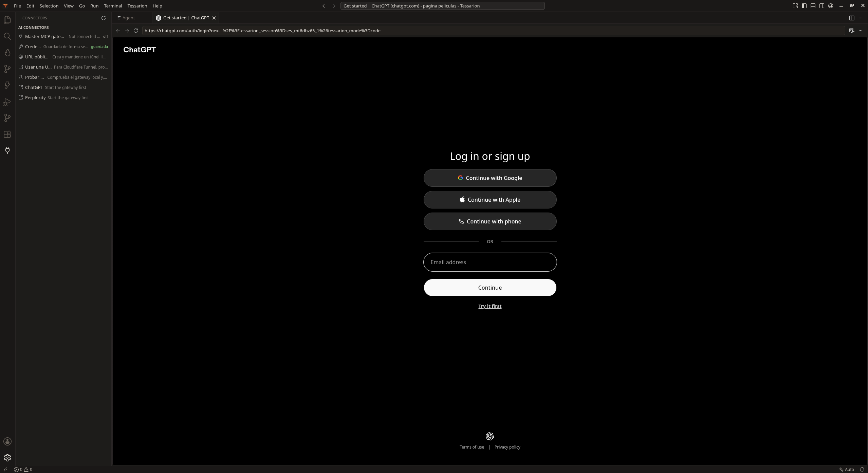Select the Usar una URL connector row
The image size is (868, 473).
click(x=63, y=67)
